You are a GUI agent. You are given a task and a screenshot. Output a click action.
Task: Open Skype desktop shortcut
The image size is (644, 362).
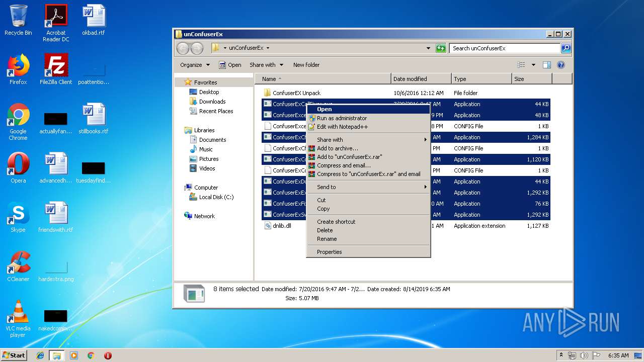18,217
